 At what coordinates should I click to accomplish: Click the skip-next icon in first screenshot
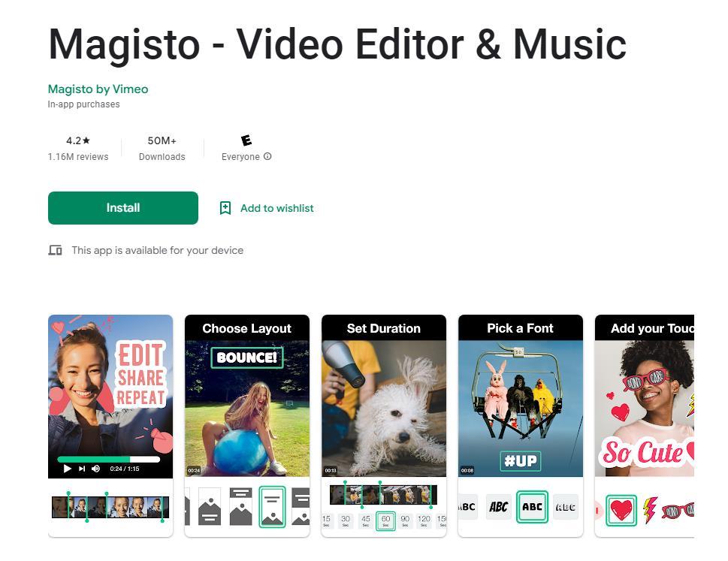click(82, 469)
